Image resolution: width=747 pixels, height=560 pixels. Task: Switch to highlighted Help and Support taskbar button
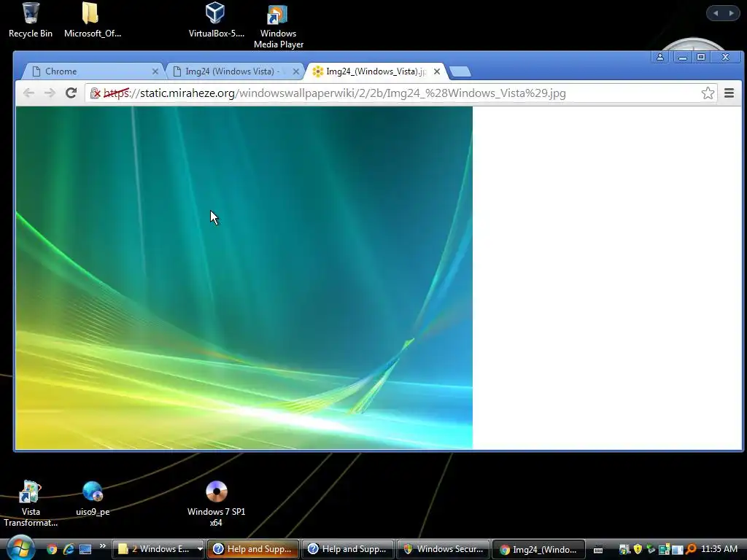click(x=253, y=549)
